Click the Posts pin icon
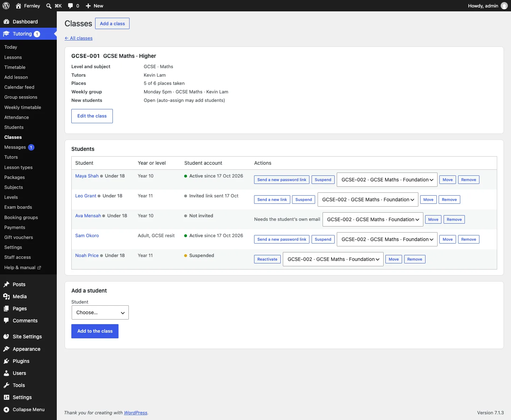 (6, 284)
